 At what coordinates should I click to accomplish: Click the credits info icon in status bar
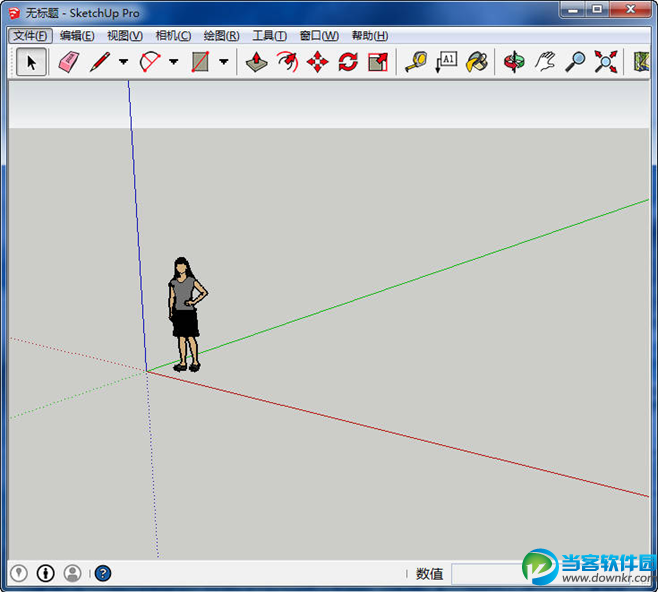coord(46,573)
